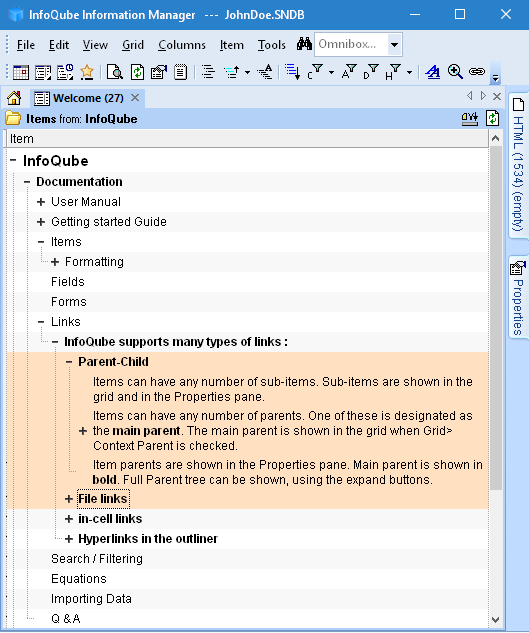Screen dimensions: 530x633
Task: Click the highlighter source icon in grid header
Action: tap(469, 119)
